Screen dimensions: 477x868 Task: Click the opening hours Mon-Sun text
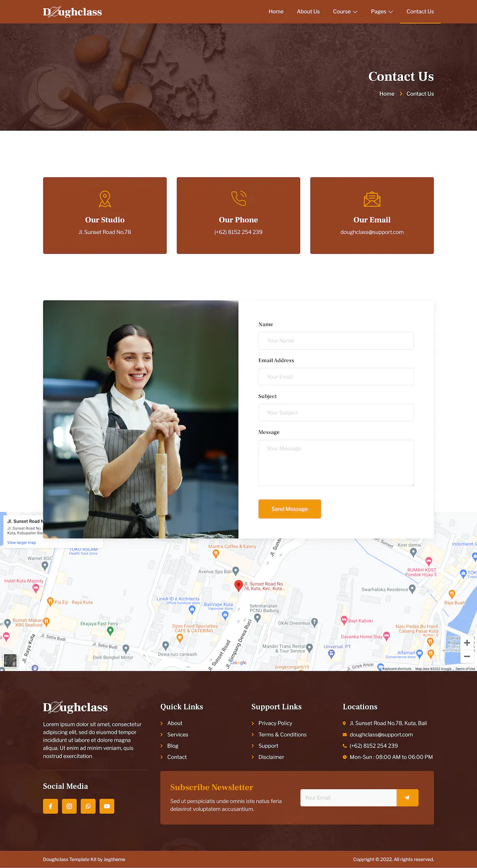point(391,757)
